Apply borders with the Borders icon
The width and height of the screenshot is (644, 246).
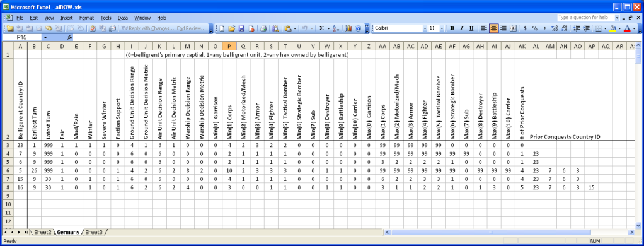coord(599,28)
